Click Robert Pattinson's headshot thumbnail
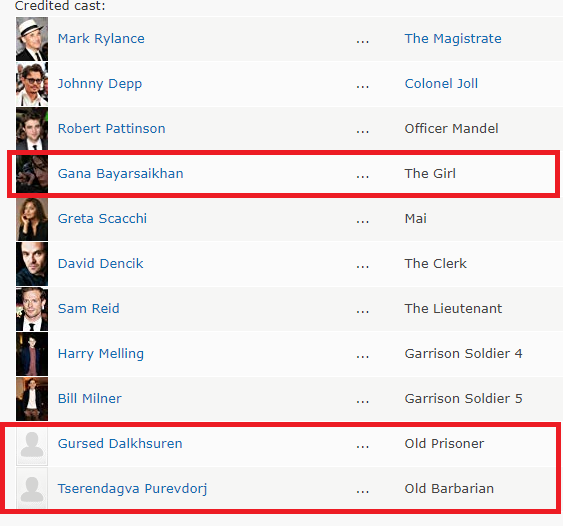 [32, 129]
